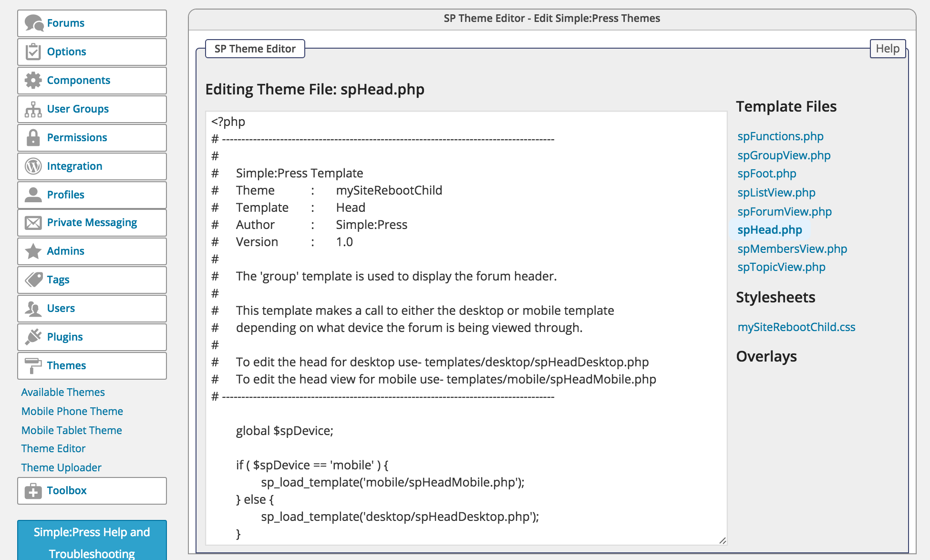Open the Components menu label
The height and width of the screenshot is (560, 930).
(79, 80)
